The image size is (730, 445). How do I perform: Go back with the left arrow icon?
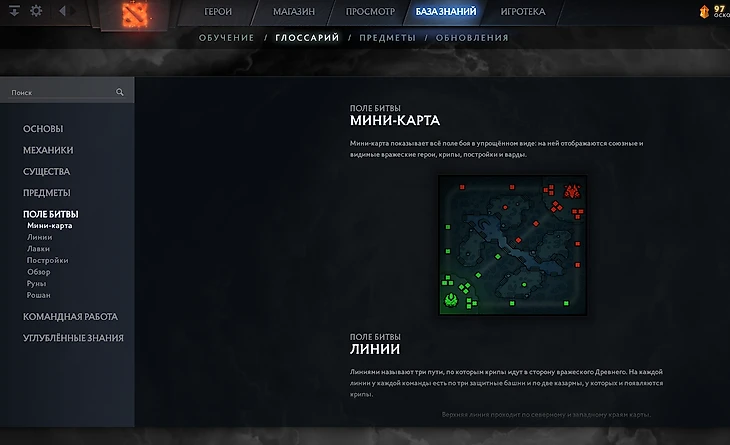click(x=62, y=11)
